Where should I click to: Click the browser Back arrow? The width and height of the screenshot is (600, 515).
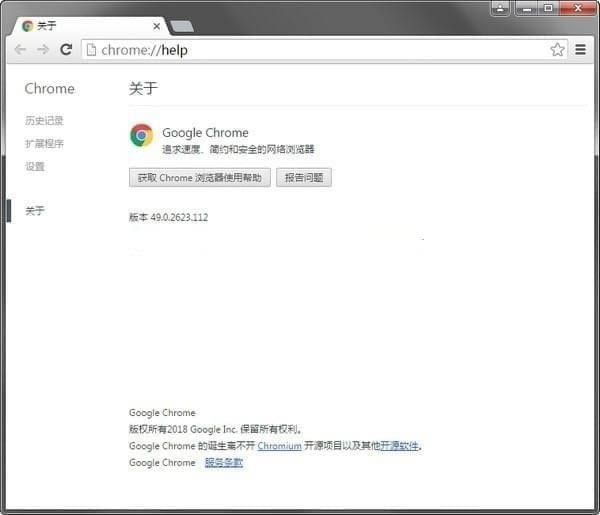[x=20, y=49]
